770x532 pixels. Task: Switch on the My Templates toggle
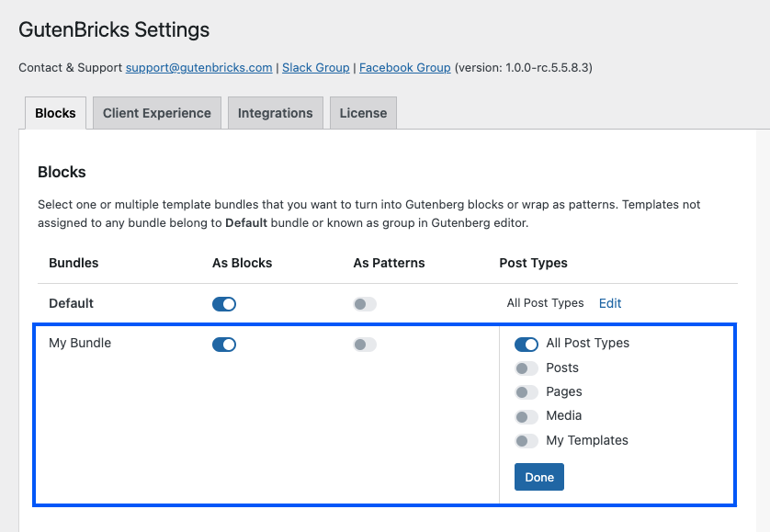coord(527,441)
